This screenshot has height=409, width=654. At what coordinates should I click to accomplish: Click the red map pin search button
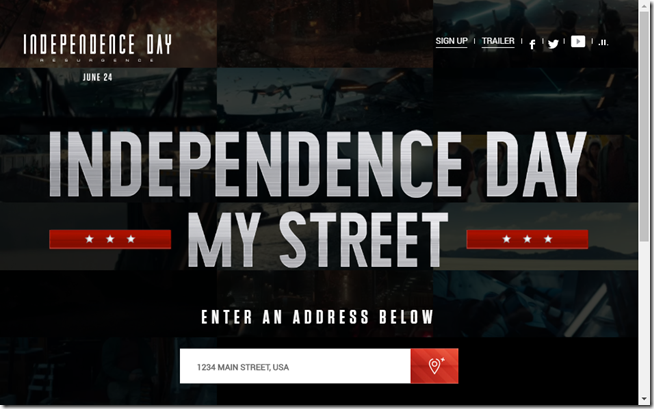point(434,366)
